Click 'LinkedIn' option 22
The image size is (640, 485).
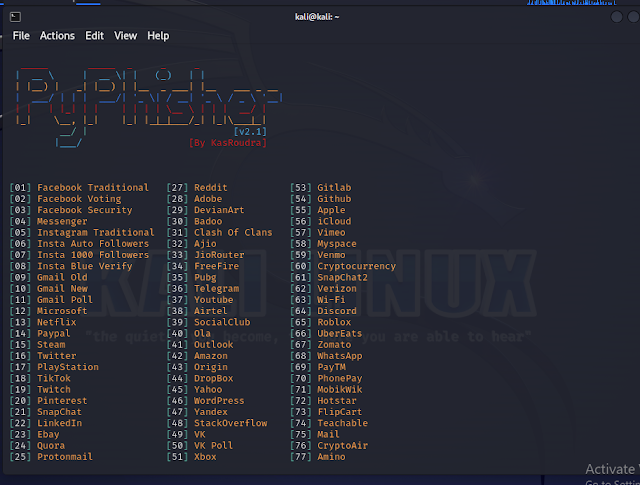click(59, 423)
